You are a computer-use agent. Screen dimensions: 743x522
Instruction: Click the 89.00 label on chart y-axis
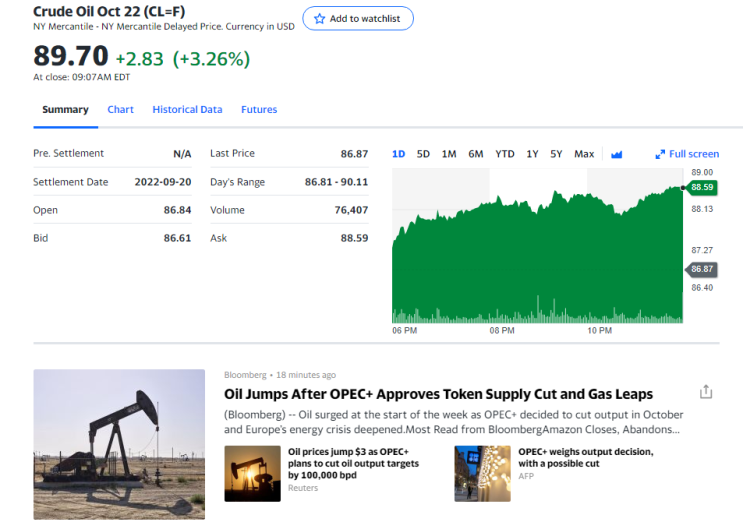[x=702, y=172]
